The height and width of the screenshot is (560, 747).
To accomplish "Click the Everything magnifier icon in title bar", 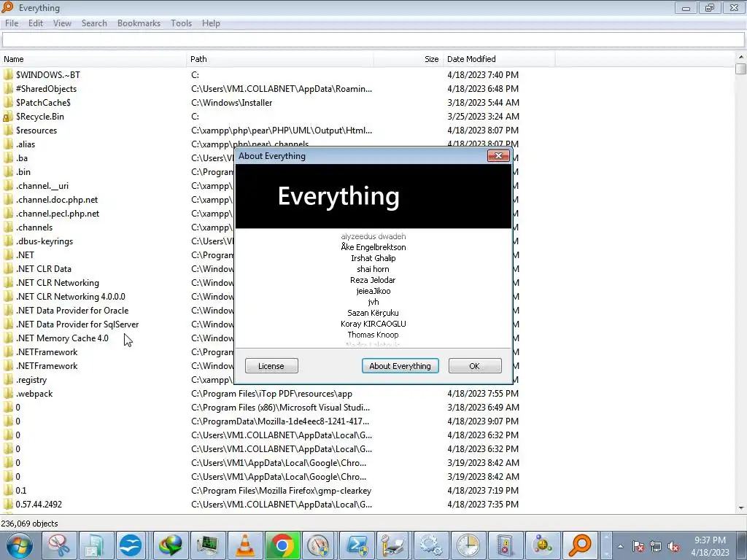I will click(7, 7).
